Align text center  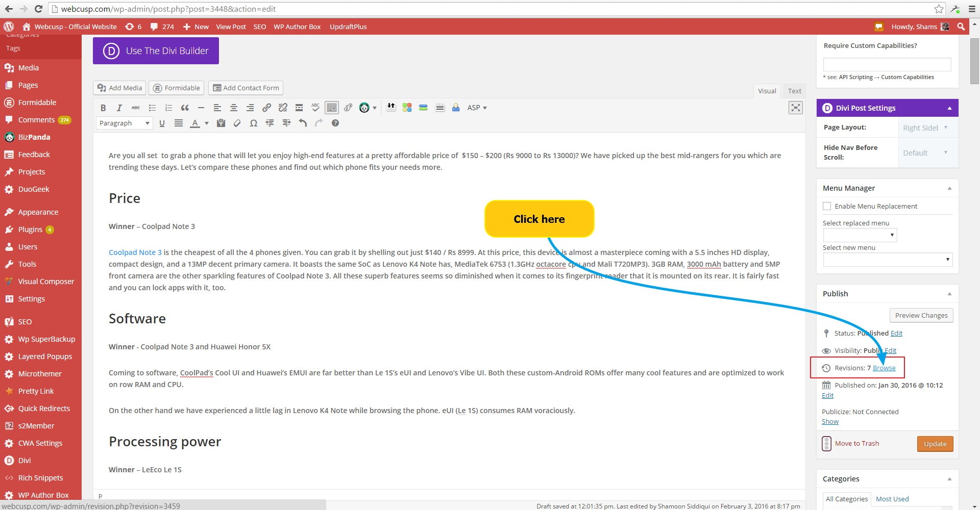(x=234, y=108)
